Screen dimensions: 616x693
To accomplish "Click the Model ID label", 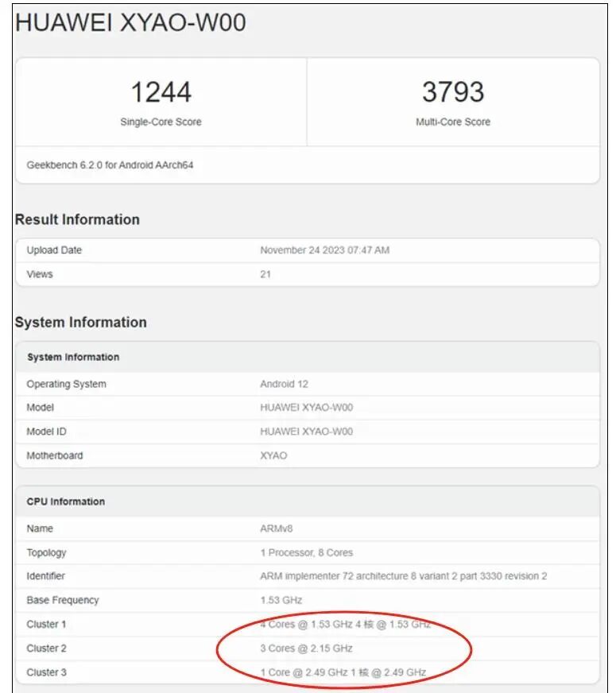I will pyautogui.click(x=46, y=432).
